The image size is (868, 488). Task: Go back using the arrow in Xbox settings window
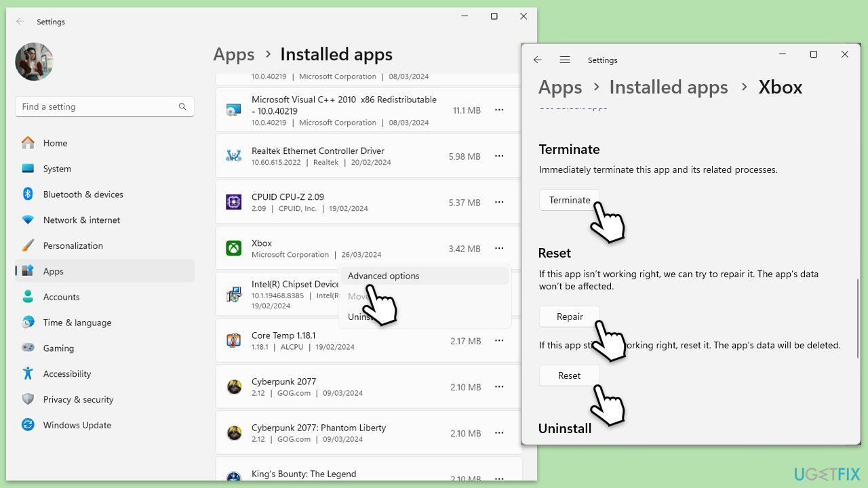point(538,60)
